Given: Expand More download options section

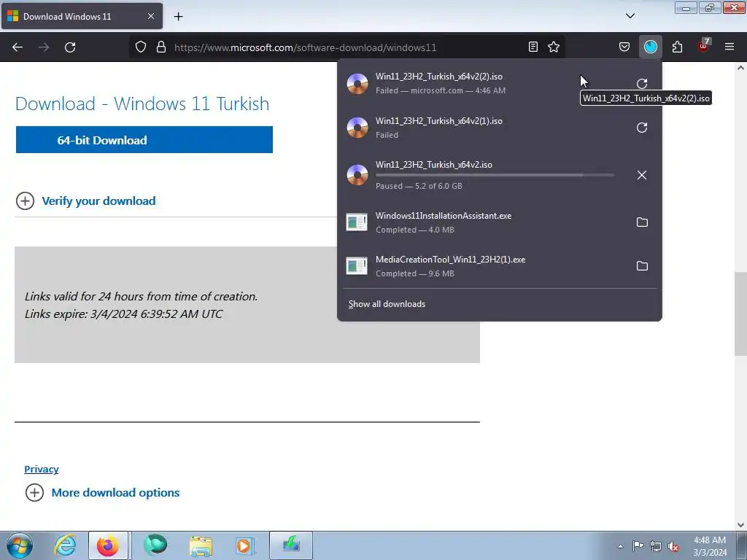Looking at the screenshot, I should tap(102, 492).
